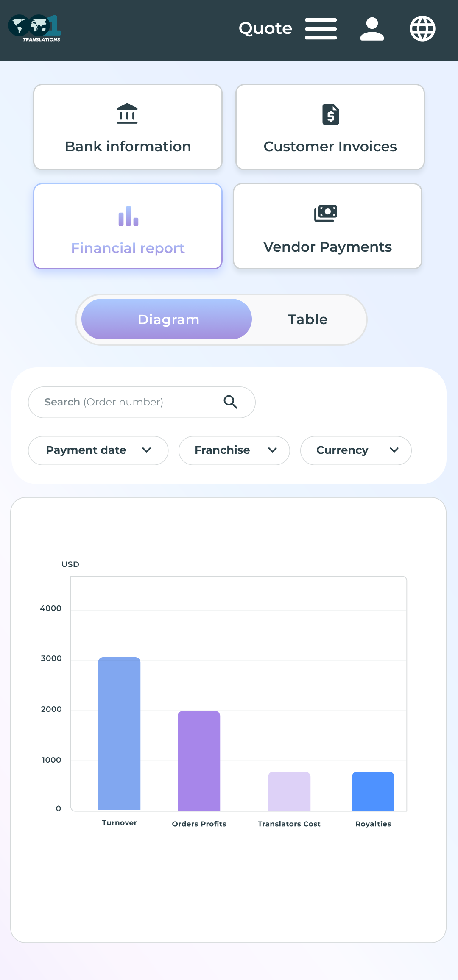The width and height of the screenshot is (458, 980).
Task: Open the Franchise filter dropdown
Action: [234, 450]
